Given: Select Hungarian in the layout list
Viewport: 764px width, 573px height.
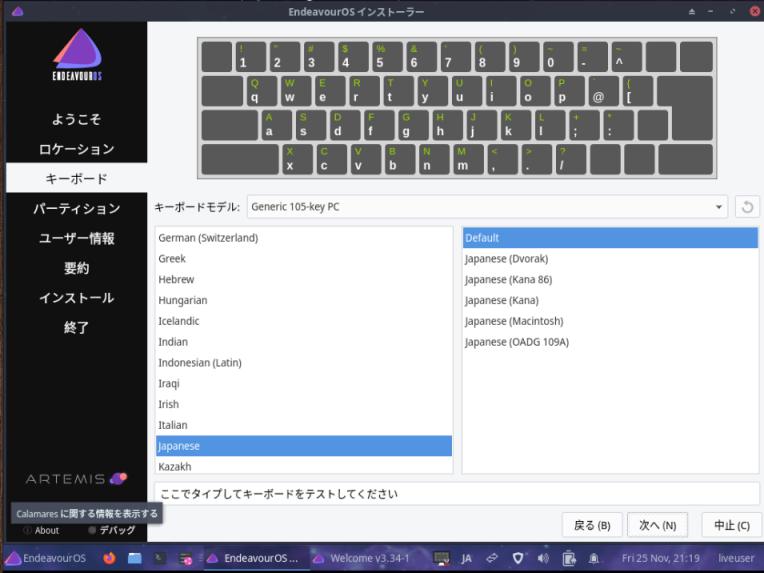Looking at the screenshot, I should point(304,301).
